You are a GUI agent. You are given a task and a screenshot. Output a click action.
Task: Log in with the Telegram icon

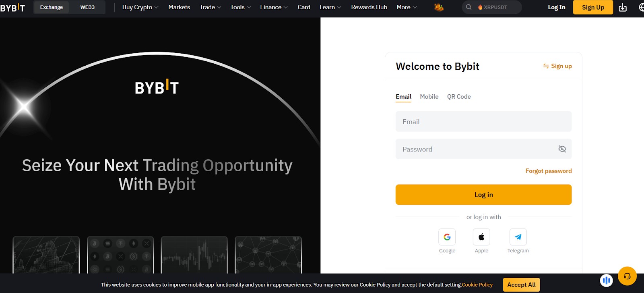(518, 237)
